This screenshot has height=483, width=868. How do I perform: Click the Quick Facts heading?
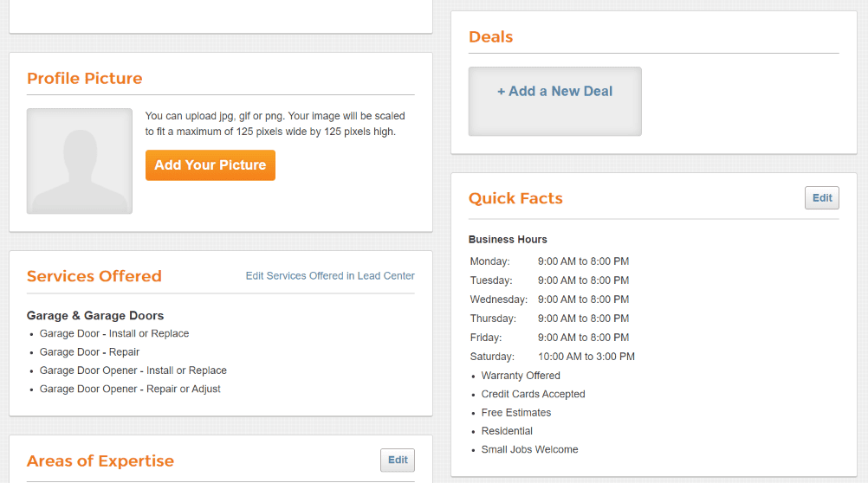[x=515, y=198]
